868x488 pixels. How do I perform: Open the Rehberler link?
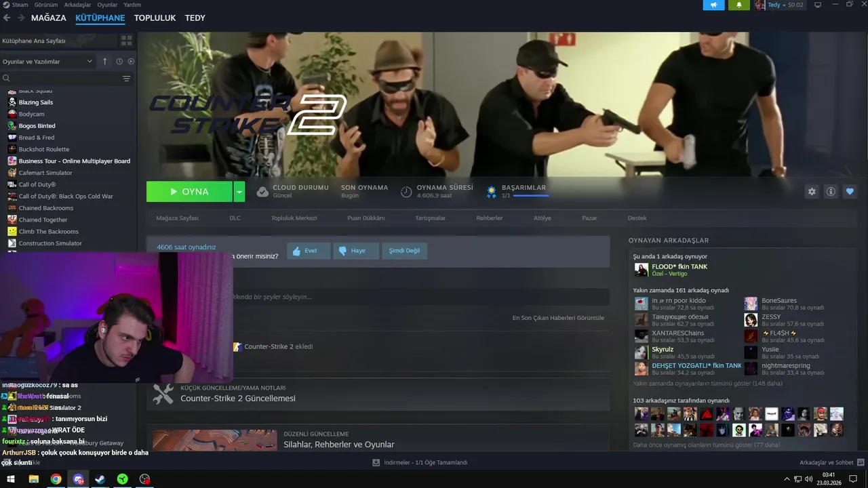490,218
